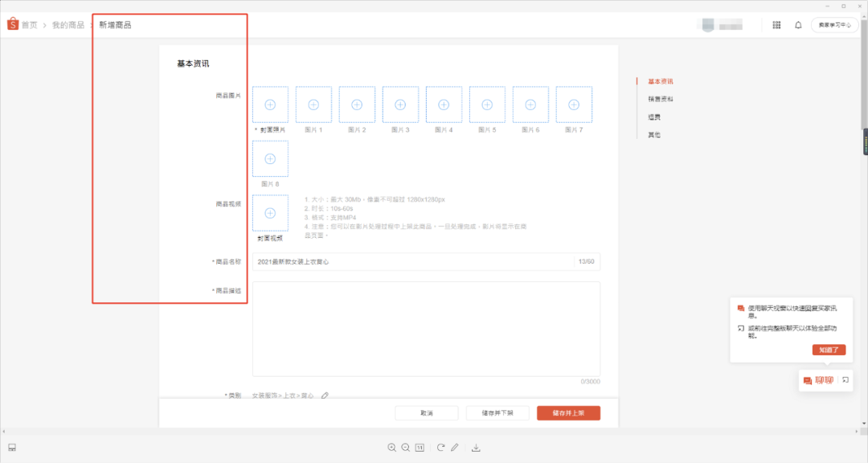Viewport: 868px width, 463px height.
Task: Click the rotate icon in bottom toolbar
Action: click(441, 448)
